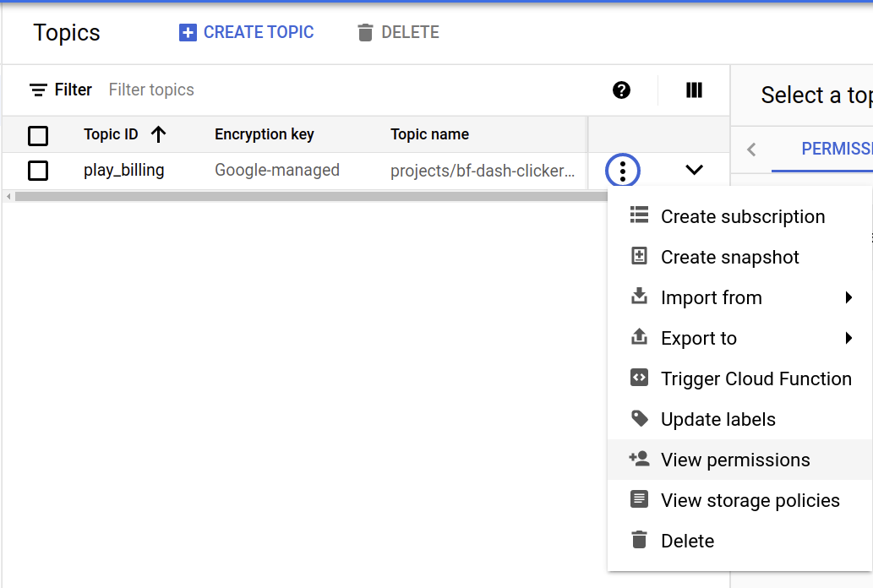873x588 pixels.
Task: Click the Filter list icon
Action: click(x=38, y=90)
